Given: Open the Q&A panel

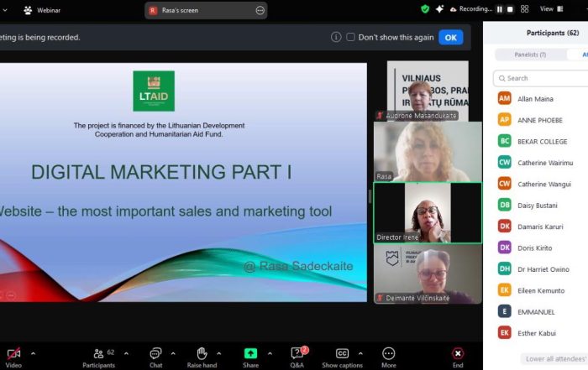Looking at the screenshot, I should coord(297,353).
